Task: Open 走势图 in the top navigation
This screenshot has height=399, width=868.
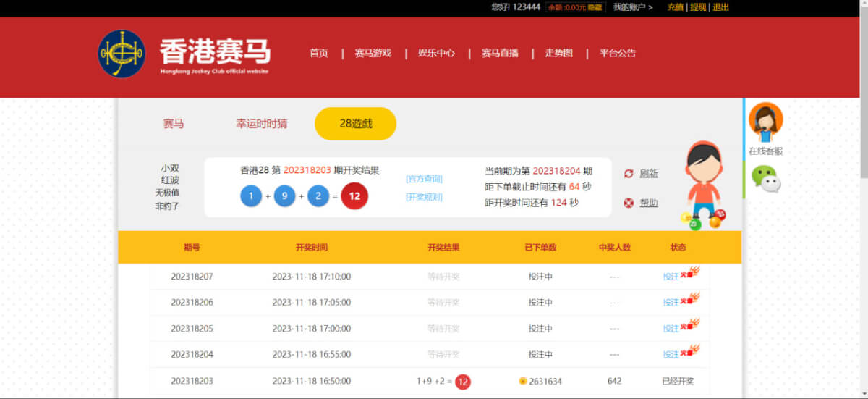Action: (x=558, y=54)
